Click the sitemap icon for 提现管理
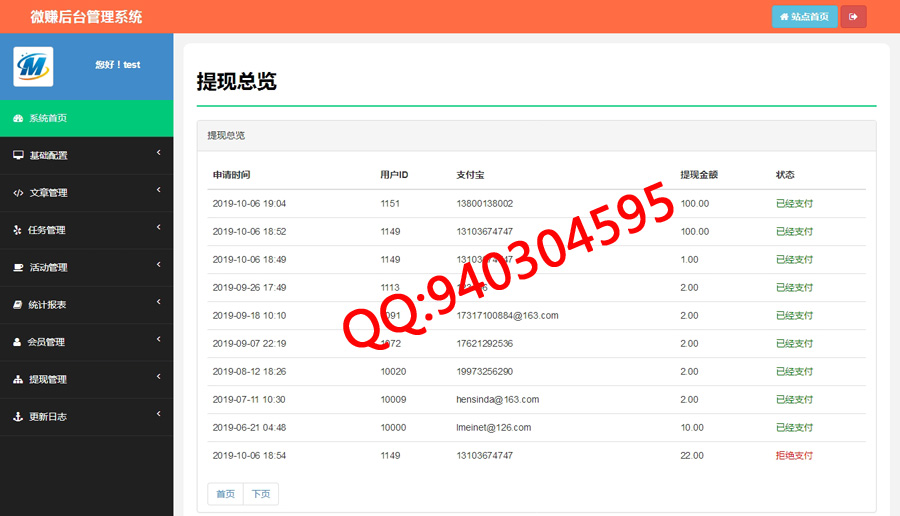 (18, 380)
